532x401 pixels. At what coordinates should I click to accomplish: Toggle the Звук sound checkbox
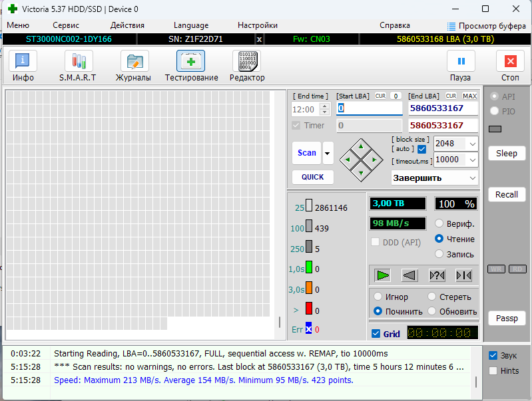coord(493,355)
